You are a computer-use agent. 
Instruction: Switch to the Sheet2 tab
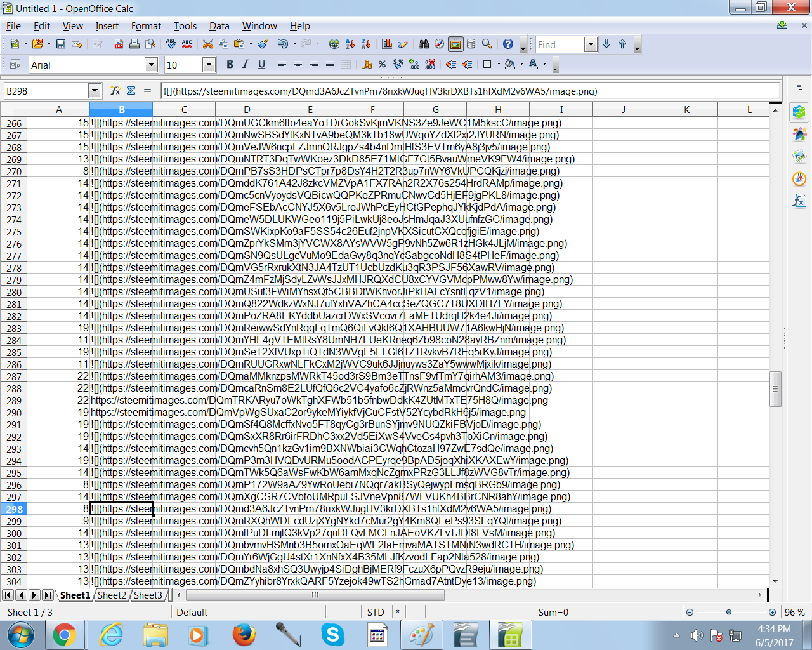coord(112,595)
